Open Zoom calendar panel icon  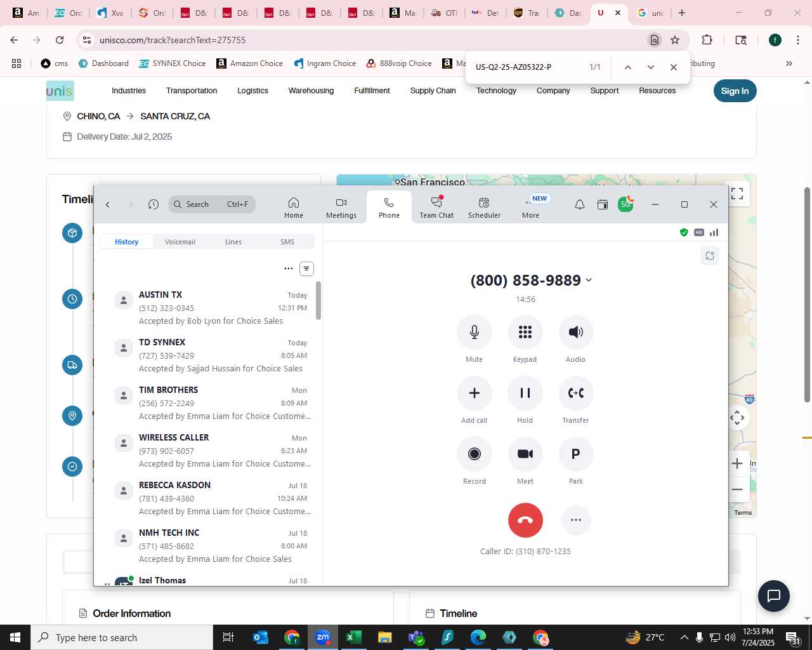(603, 204)
